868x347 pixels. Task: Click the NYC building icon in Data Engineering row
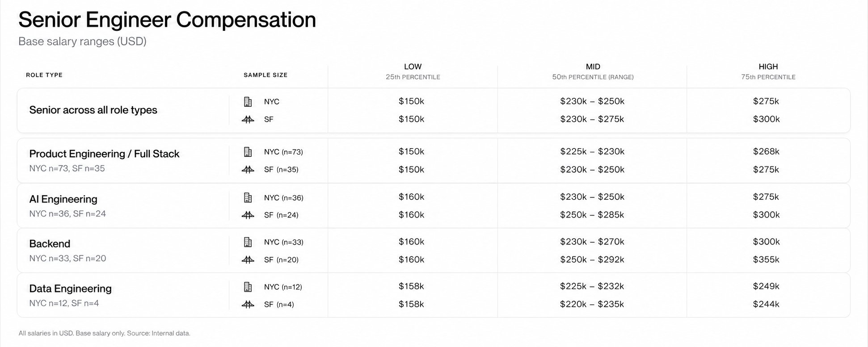[248, 287]
